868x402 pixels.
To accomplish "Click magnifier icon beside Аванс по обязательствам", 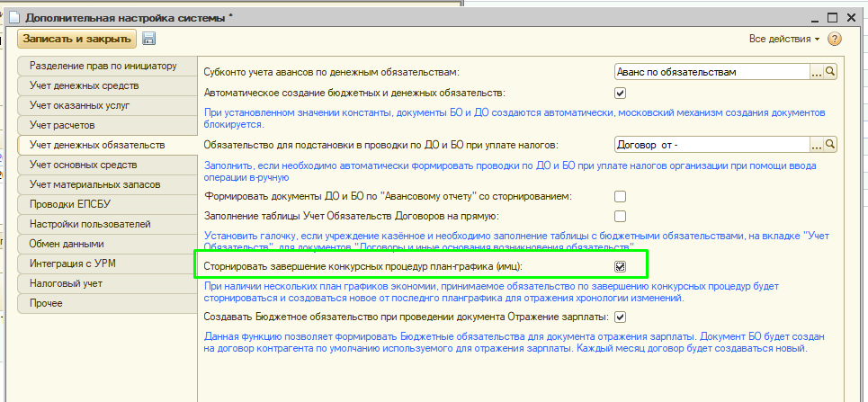I will [830, 71].
